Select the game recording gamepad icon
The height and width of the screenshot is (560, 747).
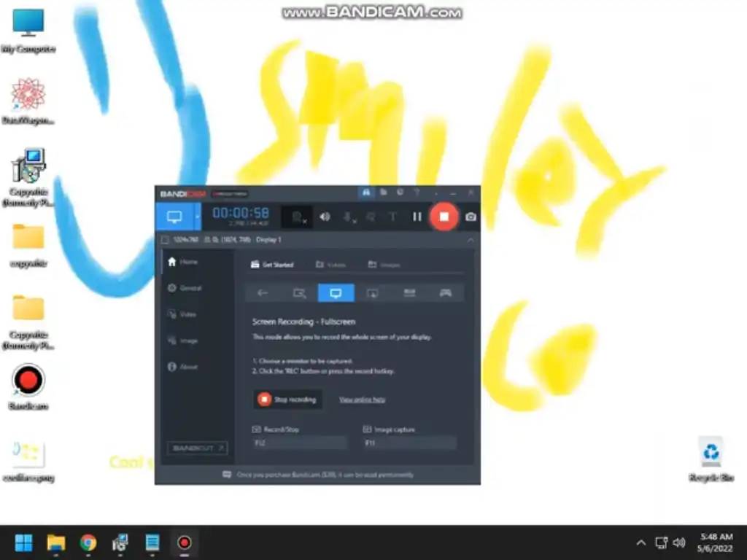(x=446, y=293)
